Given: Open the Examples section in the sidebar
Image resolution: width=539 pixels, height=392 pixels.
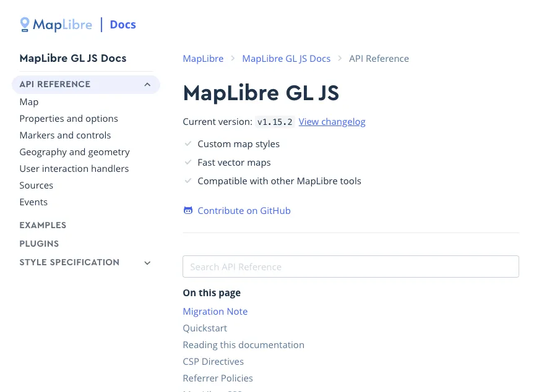Looking at the screenshot, I should click(43, 225).
